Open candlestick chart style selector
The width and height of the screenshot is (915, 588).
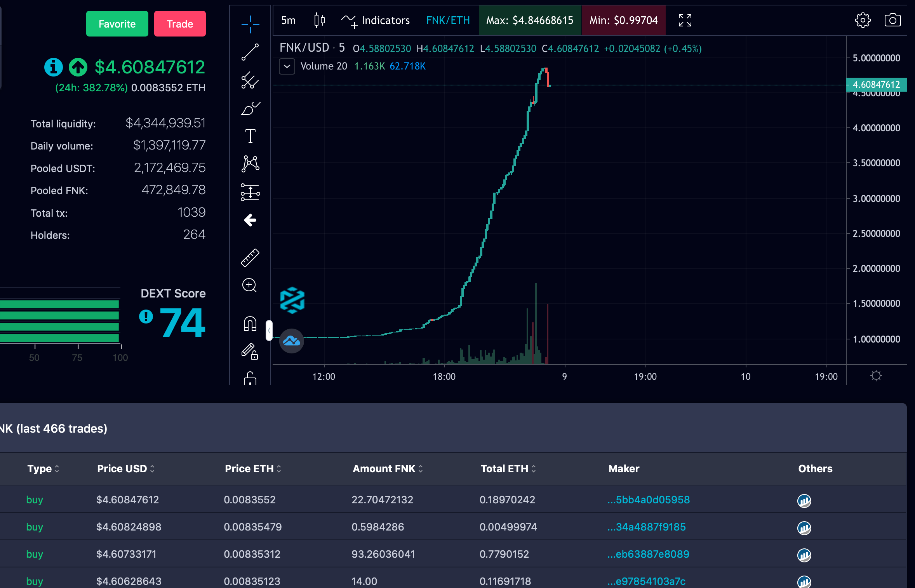[x=319, y=20]
